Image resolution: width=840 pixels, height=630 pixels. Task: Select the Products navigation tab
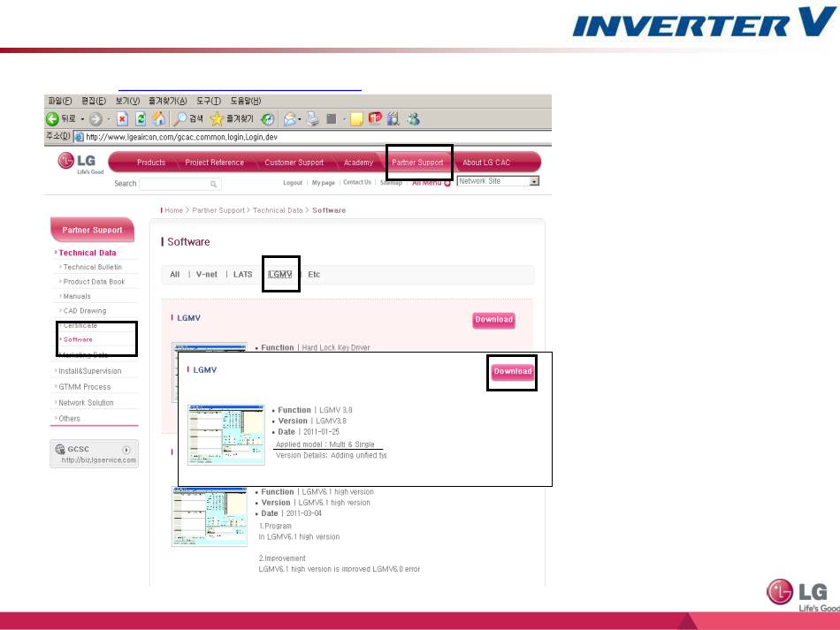151,163
